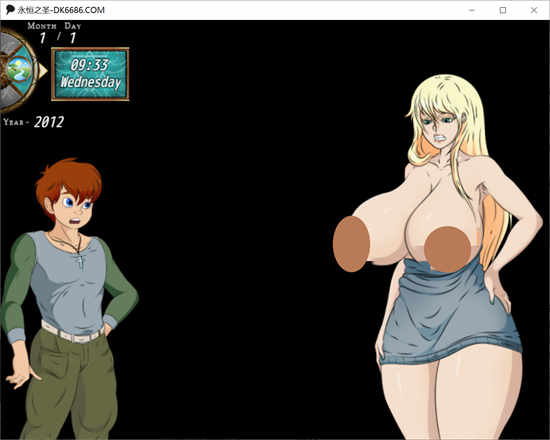Viewport: 550px width, 440px height.
Task: Click the speech-bubble app icon in the title bar
Action: (x=10, y=10)
